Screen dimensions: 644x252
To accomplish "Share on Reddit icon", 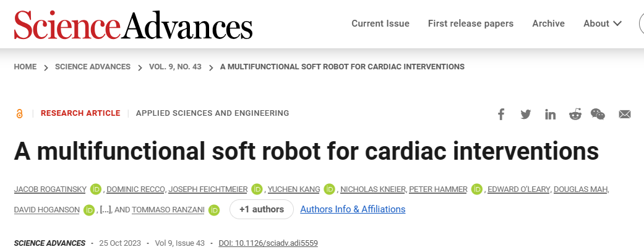I will [x=575, y=115].
